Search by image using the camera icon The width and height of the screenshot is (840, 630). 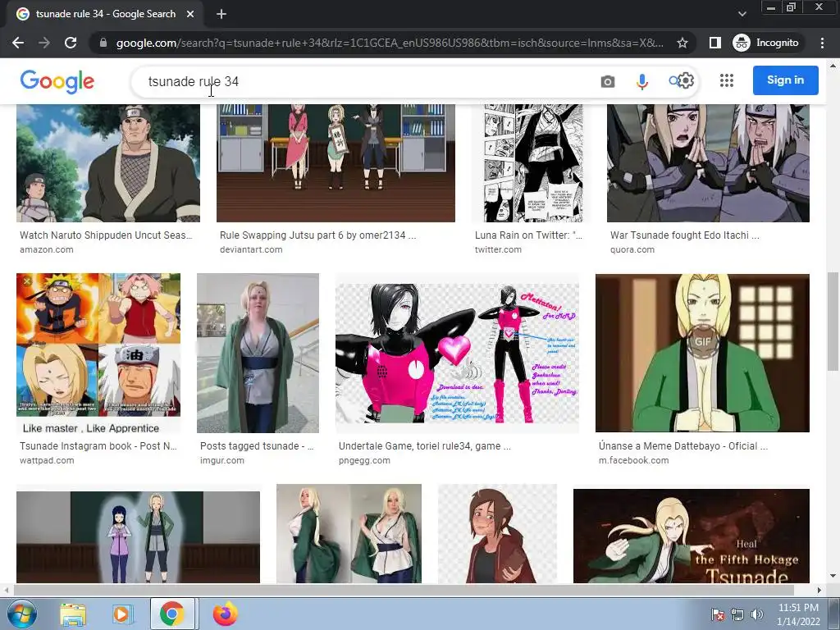pyautogui.click(x=608, y=81)
